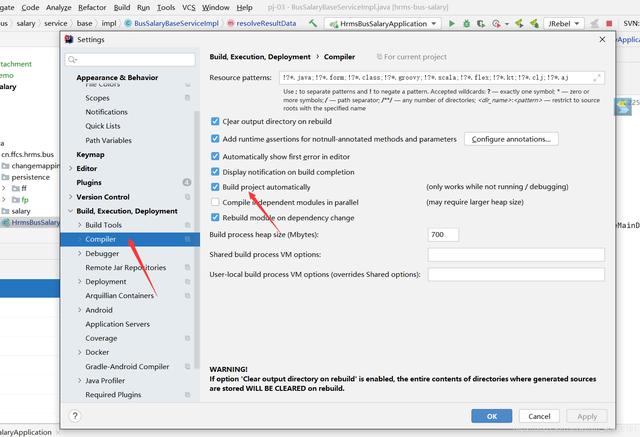Confirm settings with OK button
The image size is (640, 437).
[491, 416]
